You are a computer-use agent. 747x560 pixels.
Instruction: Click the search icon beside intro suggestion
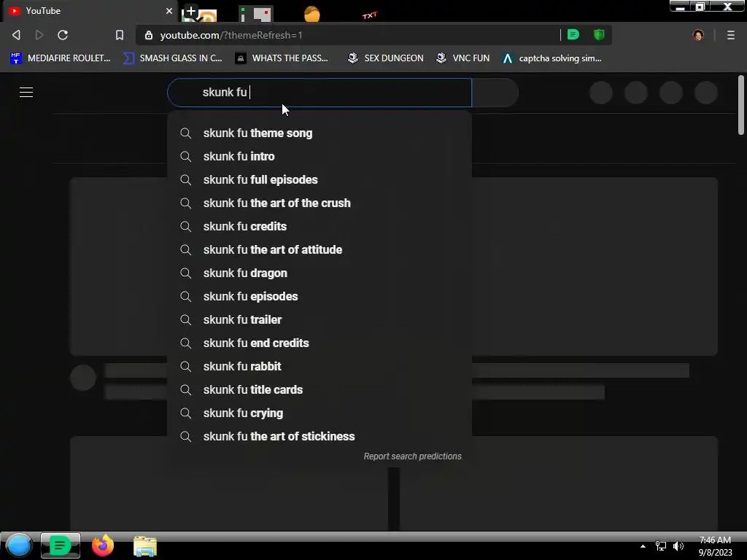pos(186,157)
